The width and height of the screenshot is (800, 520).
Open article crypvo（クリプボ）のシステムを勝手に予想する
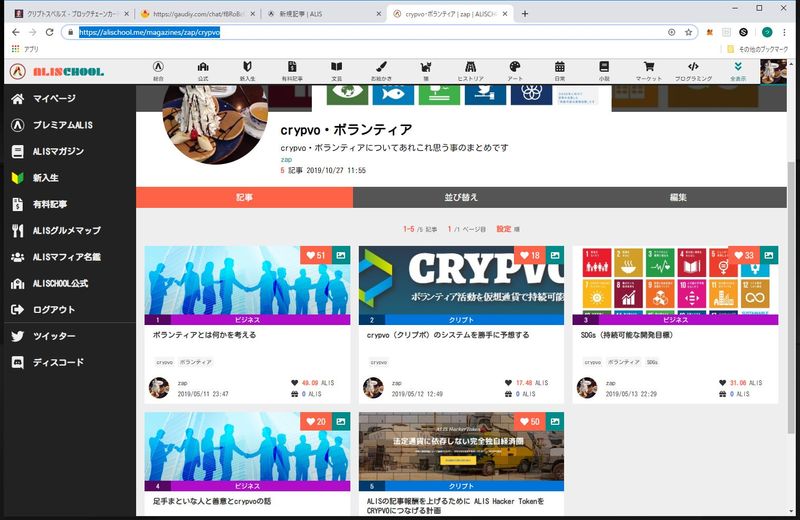[x=448, y=335]
